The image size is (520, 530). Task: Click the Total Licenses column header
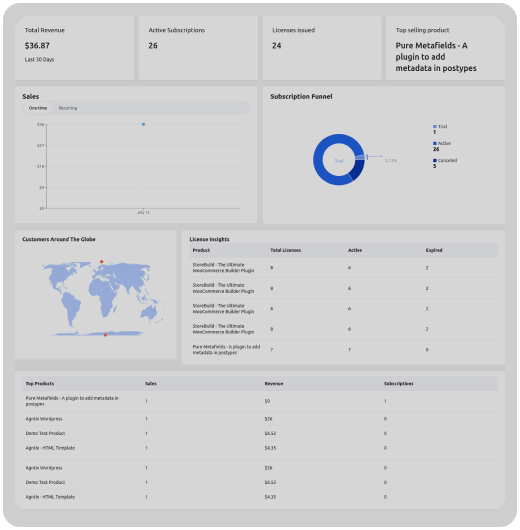pos(285,250)
